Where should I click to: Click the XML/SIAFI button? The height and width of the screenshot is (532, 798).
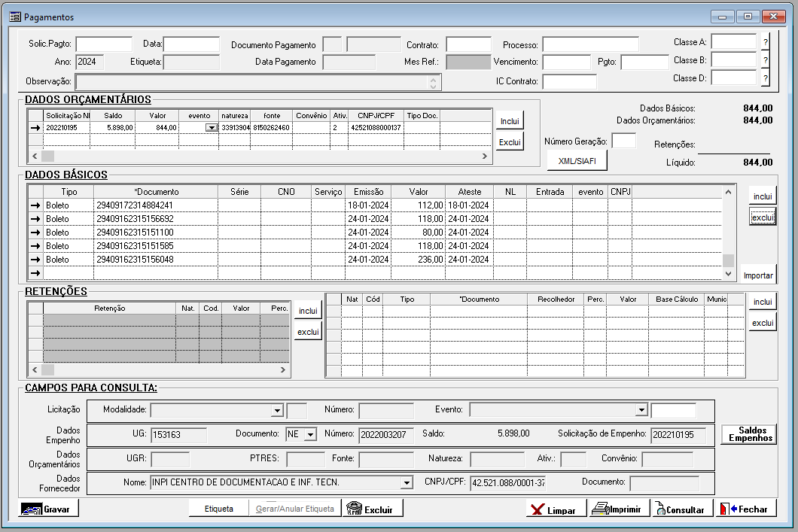point(577,160)
